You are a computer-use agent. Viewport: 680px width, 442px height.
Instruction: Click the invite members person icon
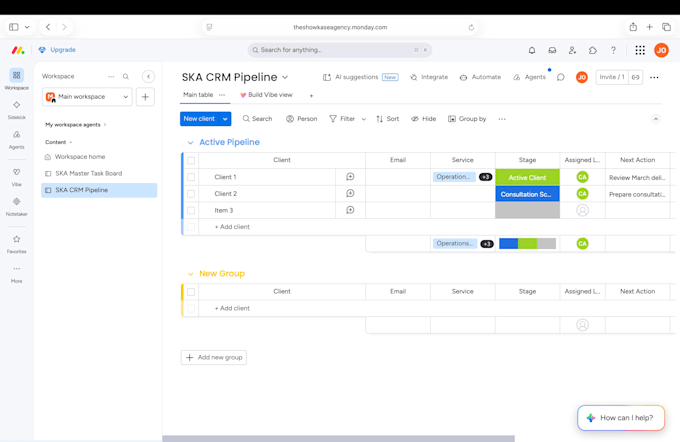[x=572, y=50]
